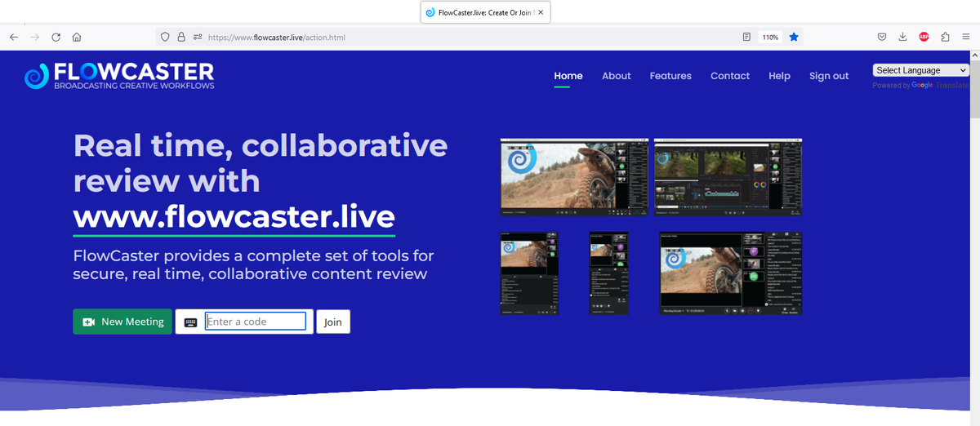980x426 pixels.
Task: Open the top-left motorbike screenshot thumbnail
Action: tap(575, 177)
